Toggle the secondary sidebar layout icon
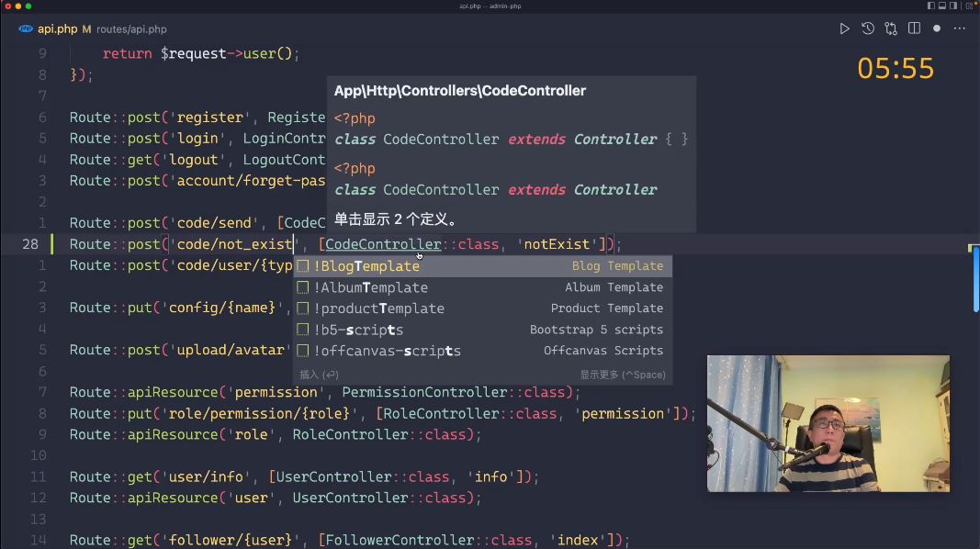Viewport: 980px width, 549px height. pos(953,6)
